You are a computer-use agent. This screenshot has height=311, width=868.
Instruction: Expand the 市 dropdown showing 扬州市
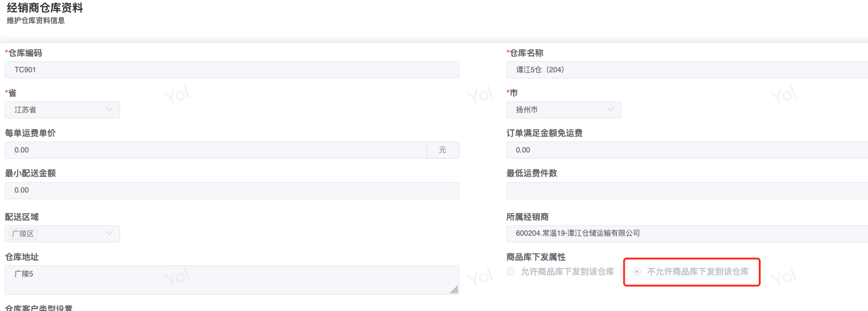pos(564,110)
